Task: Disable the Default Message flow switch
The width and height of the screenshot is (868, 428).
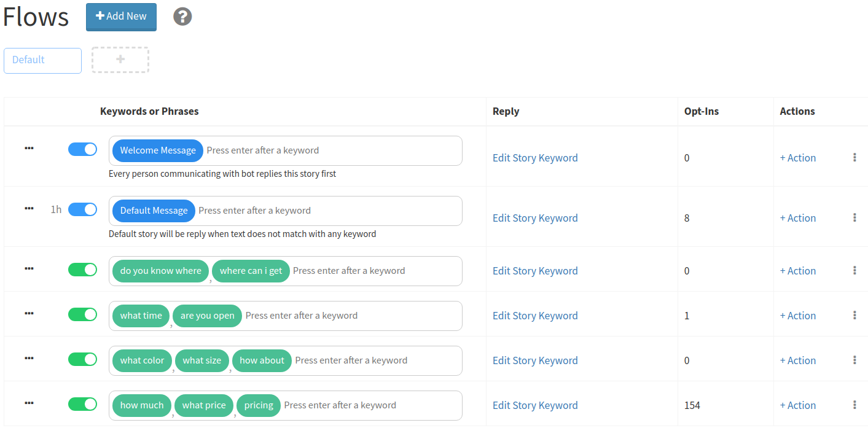Action: pos(82,209)
